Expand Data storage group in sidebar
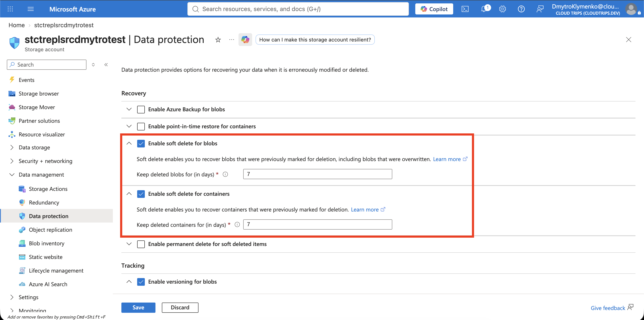Screen dimensions: 644x320 click(x=12, y=147)
